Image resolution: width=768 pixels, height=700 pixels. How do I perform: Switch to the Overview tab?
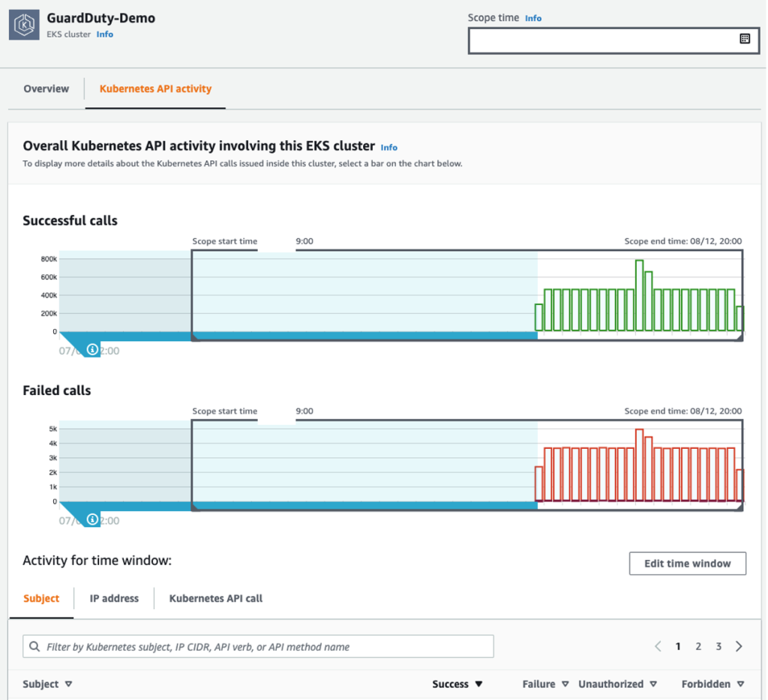pos(46,88)
